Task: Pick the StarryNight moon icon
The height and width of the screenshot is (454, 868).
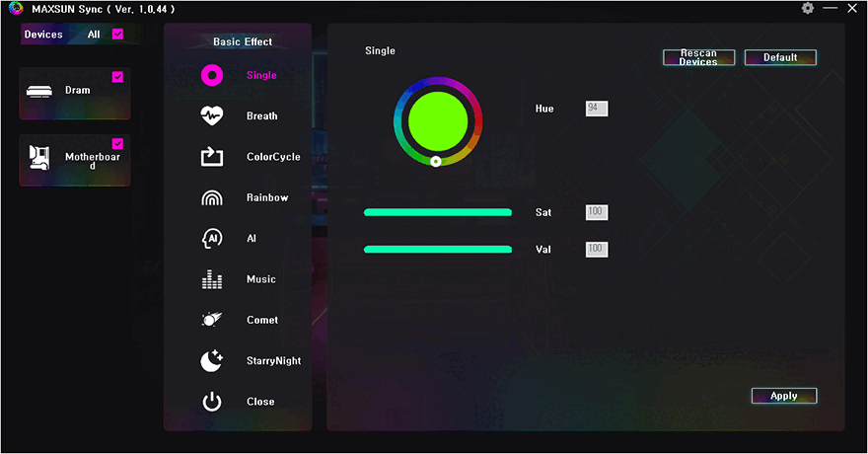Action: [x=211, y=360]
